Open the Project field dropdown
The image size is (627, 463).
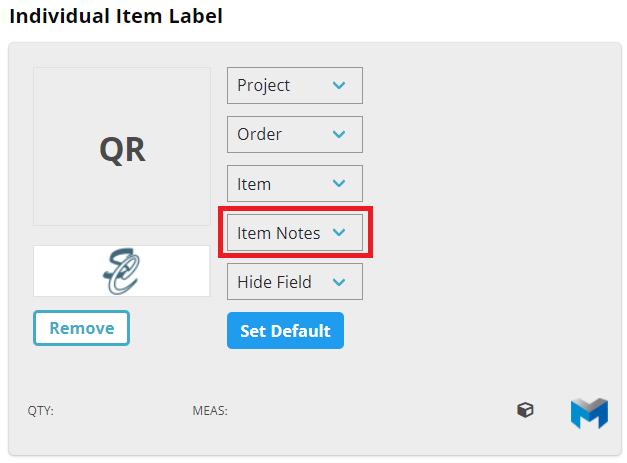click(x=293, y=86)
